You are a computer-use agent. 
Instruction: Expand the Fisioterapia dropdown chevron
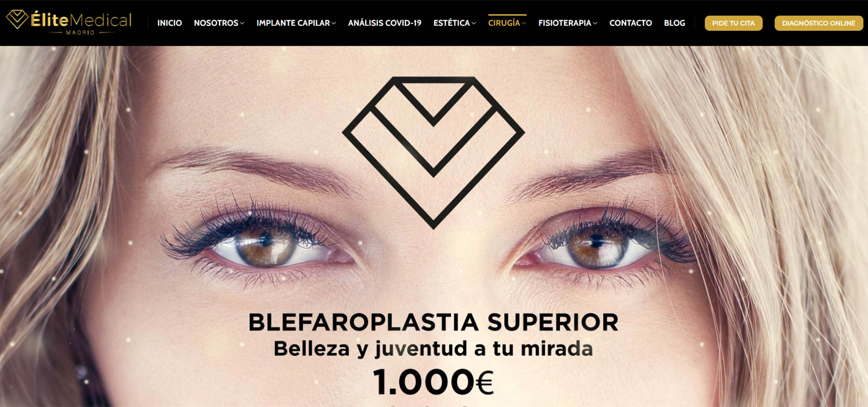[x=595, y=24]
